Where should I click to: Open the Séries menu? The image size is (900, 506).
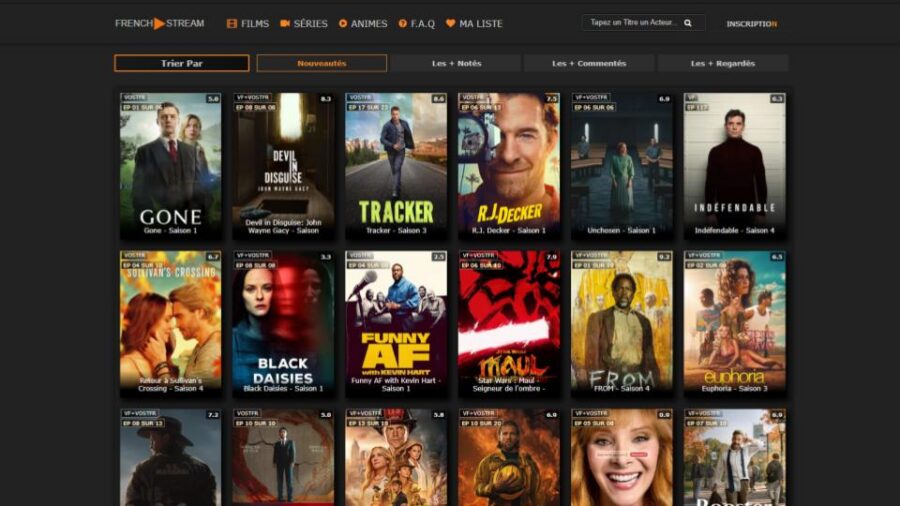click(304, 23)
